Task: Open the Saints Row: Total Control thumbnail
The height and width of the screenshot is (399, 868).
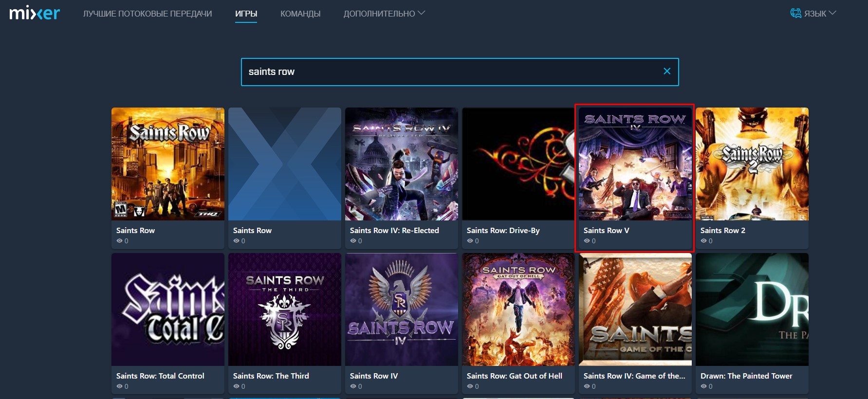Action: click(168, 309)
